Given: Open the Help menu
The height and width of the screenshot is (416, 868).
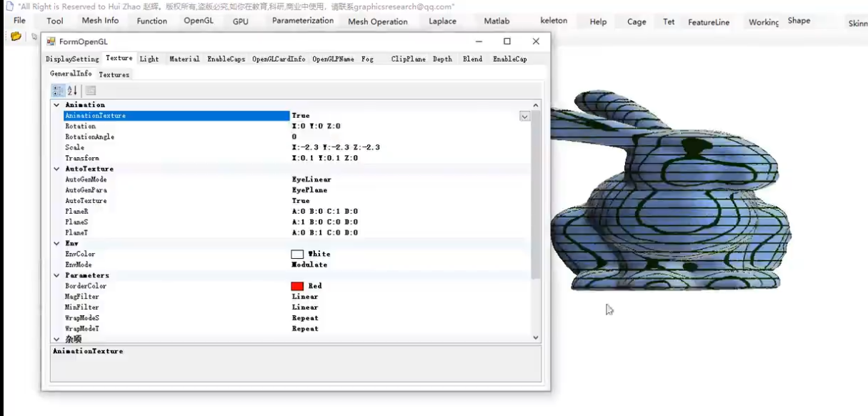Looking at the screenshot, I should coord(598,21).
